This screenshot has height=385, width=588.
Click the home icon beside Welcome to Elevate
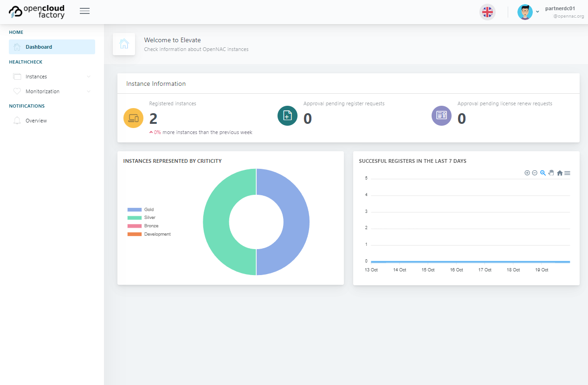tap(124, 44)
